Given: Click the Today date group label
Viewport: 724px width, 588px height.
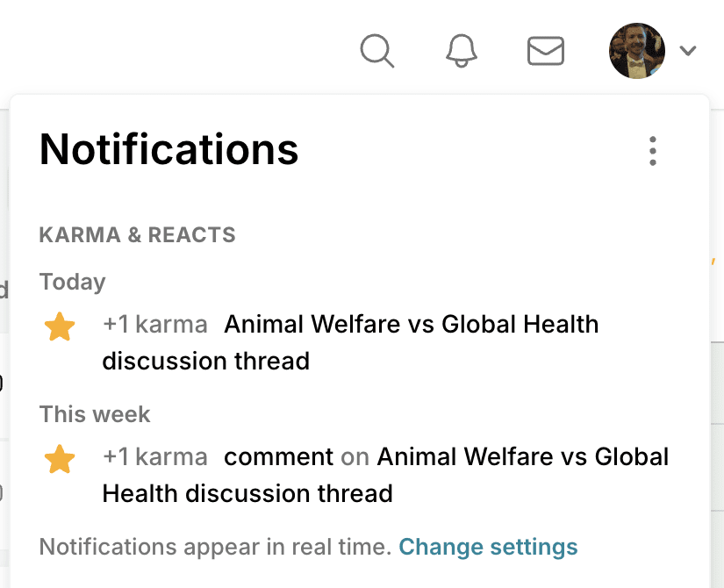Looking at the screenshot, I should (x=73, y=283).
